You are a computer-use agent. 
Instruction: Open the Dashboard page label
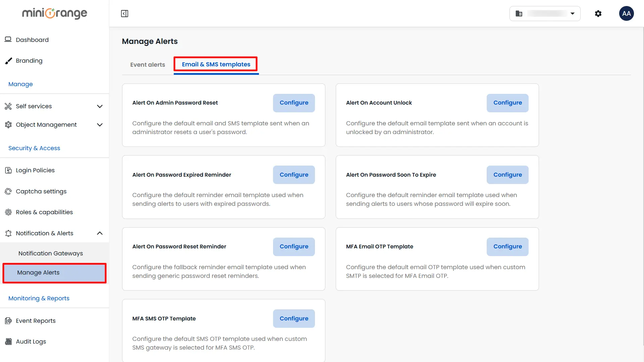click(x=32, y=40)
